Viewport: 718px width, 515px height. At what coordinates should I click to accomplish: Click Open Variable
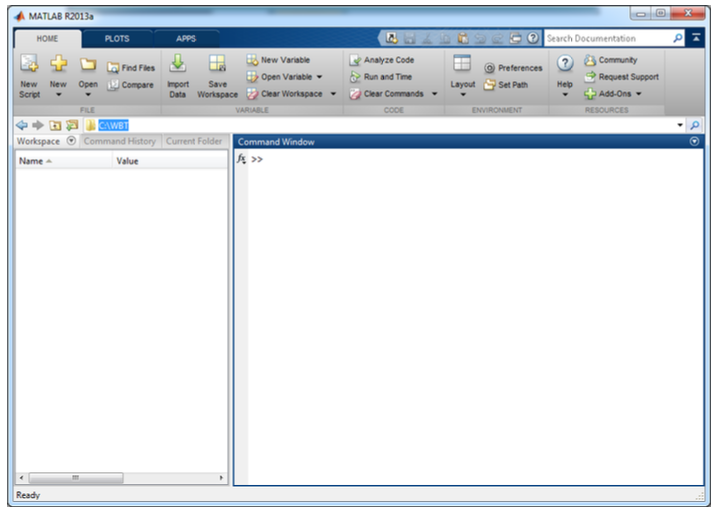279,77
